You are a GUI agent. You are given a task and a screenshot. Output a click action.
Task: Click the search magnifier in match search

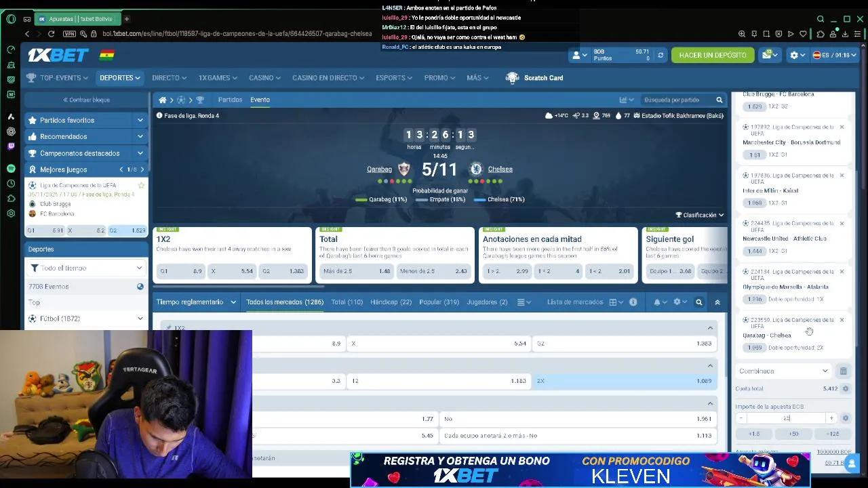coord(719,100)
